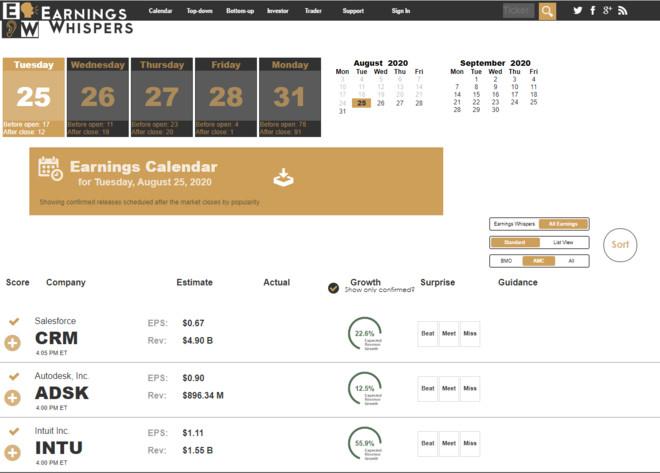
Task: Select the Wednesday 26 day tab
Action: pyautogui.click(x=98, y=97)
